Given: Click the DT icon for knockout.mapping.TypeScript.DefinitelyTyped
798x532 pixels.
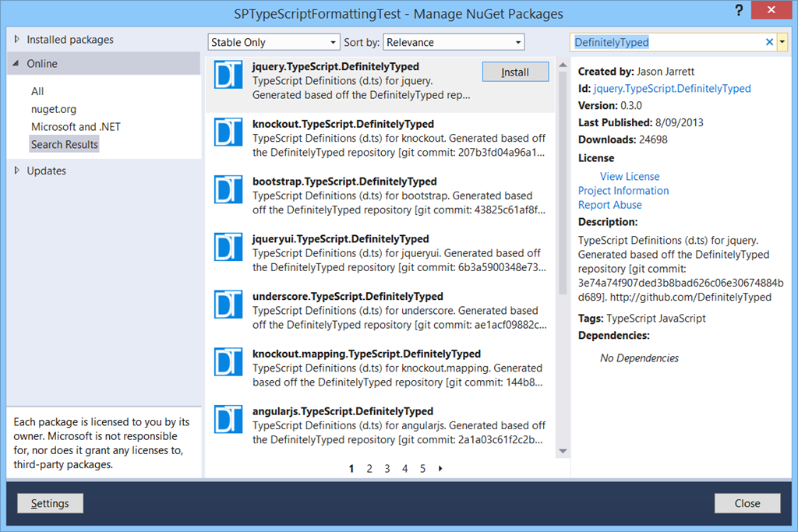Looking at the screenshot, I should [x=228, y=362].
